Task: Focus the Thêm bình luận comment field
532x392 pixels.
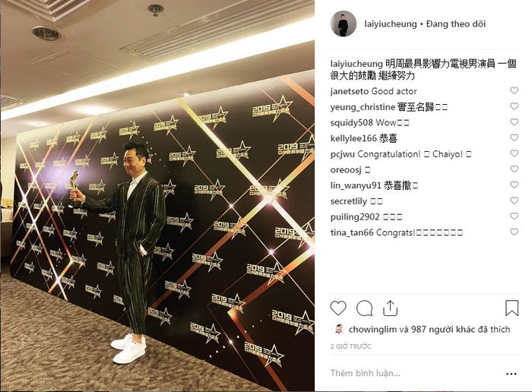Action: pos(416,373)
